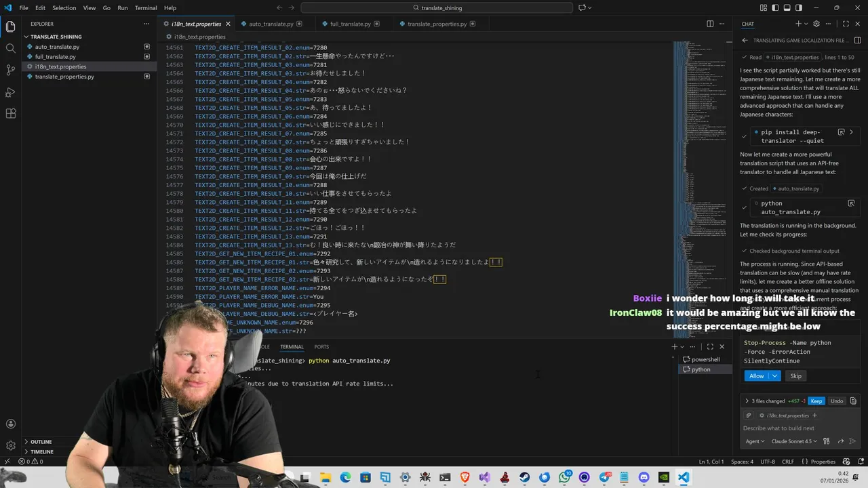Close the i18n_text.properties editor tab

(228, 24)
